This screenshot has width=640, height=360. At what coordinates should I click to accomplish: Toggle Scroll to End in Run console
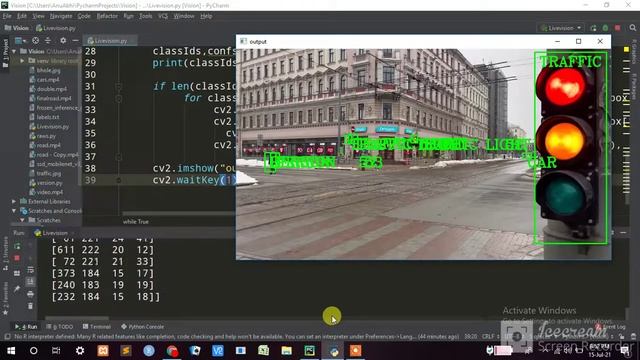pyautogui.click(x=31, y=282)
